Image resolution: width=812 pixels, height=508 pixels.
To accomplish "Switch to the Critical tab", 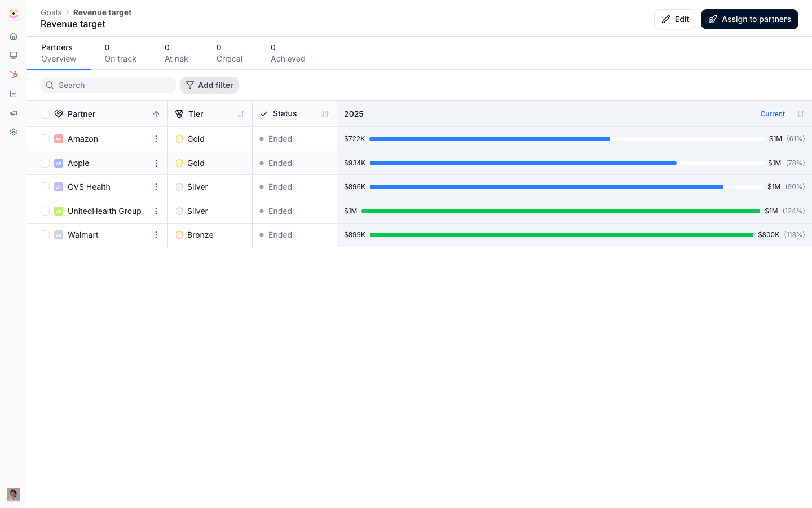I will click(230, 53).
